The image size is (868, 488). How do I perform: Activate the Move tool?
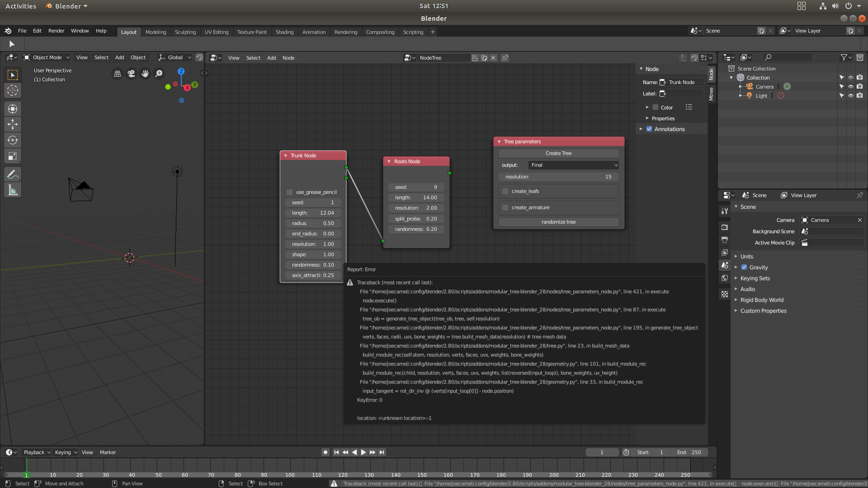(12, 124)
